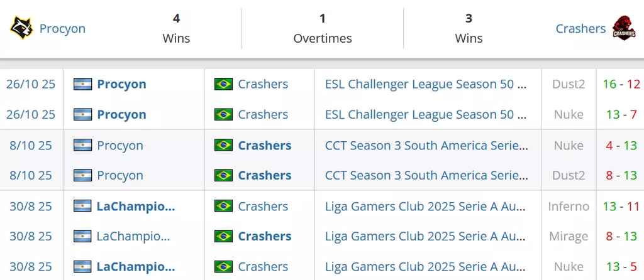Open CCT Season 3 event on Nuke row

tap(426, 145)
